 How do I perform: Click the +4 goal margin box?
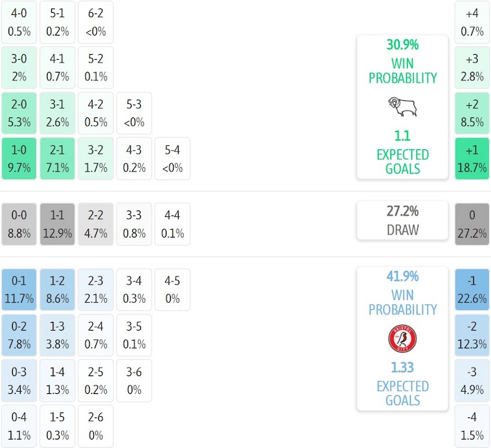472,22
